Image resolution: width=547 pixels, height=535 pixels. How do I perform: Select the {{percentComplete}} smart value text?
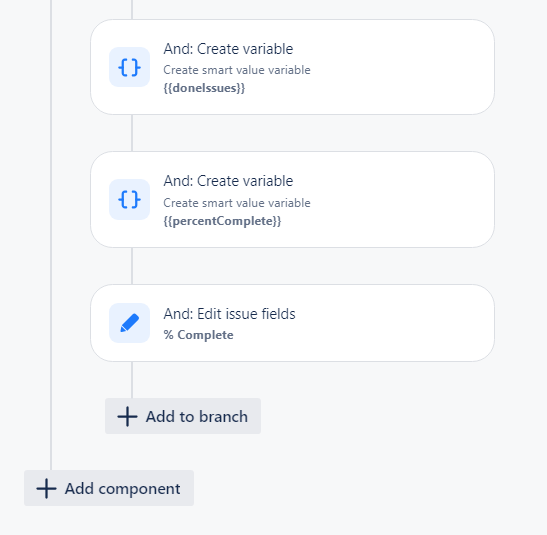pyautogui.click(x=222, y=221)
